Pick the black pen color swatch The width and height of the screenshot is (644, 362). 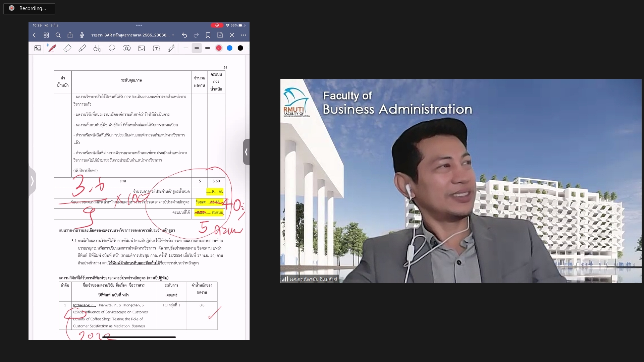(x=240, y=48)
